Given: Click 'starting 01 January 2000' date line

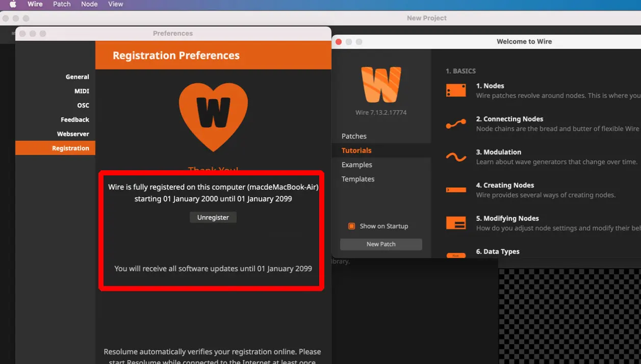Looking at the screenshot, I should [213, 199].
